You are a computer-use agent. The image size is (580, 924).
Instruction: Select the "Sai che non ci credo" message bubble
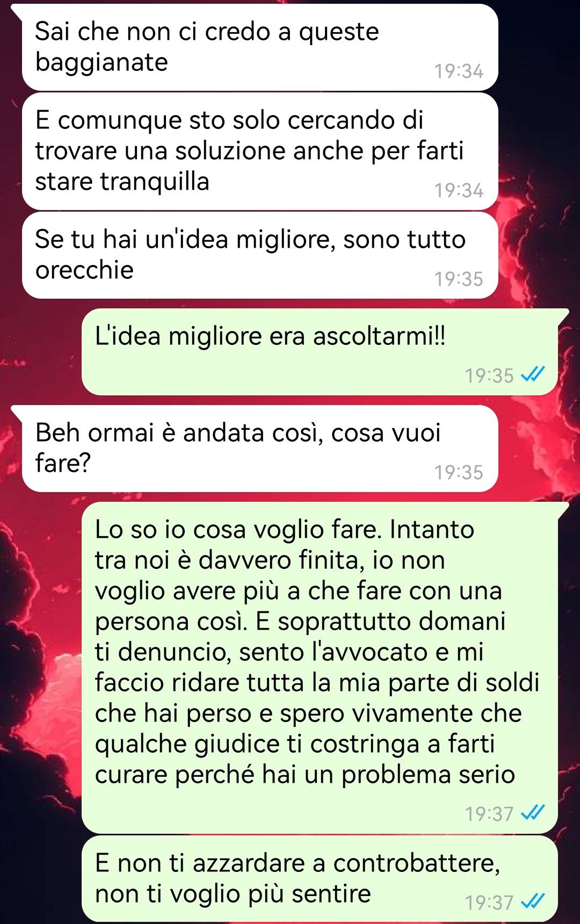pos(260,47)
